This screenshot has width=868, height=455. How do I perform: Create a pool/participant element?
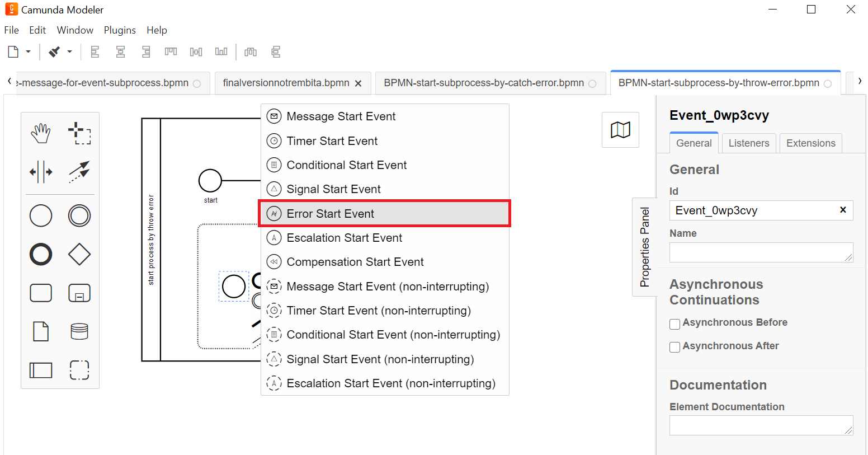coord(41,370)
